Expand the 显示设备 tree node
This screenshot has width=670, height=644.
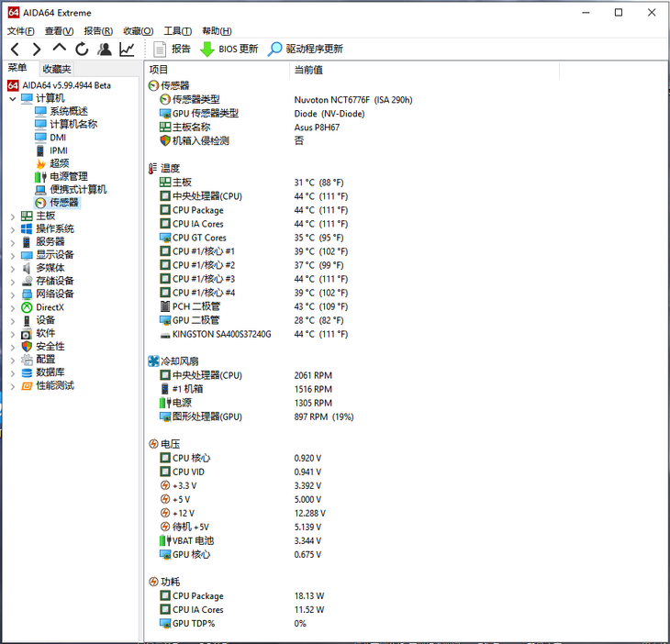(13, 256)
